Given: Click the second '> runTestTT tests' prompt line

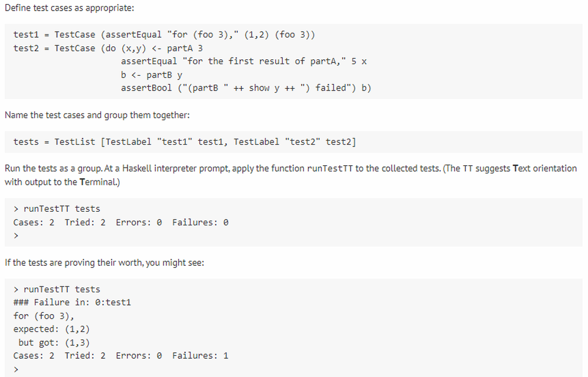Looking at the screenshot, I should pyautogui.click(x=57, y=289).
